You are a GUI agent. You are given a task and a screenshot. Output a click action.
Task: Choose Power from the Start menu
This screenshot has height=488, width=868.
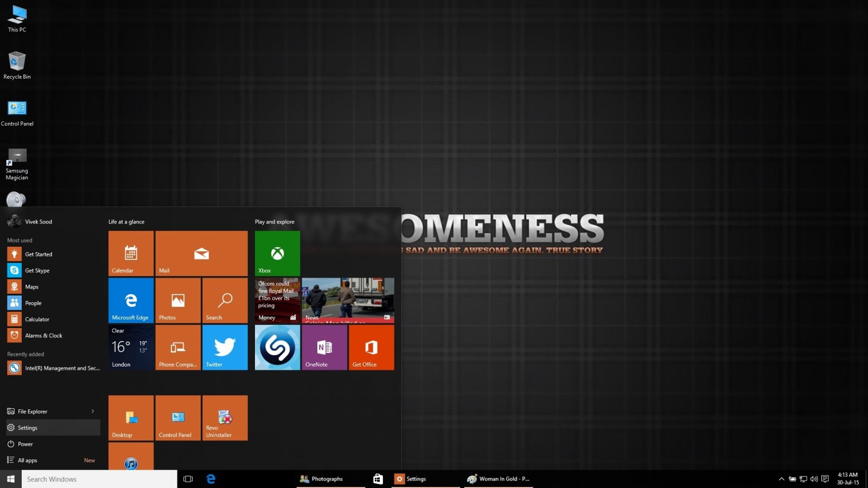tap(25, 444)
